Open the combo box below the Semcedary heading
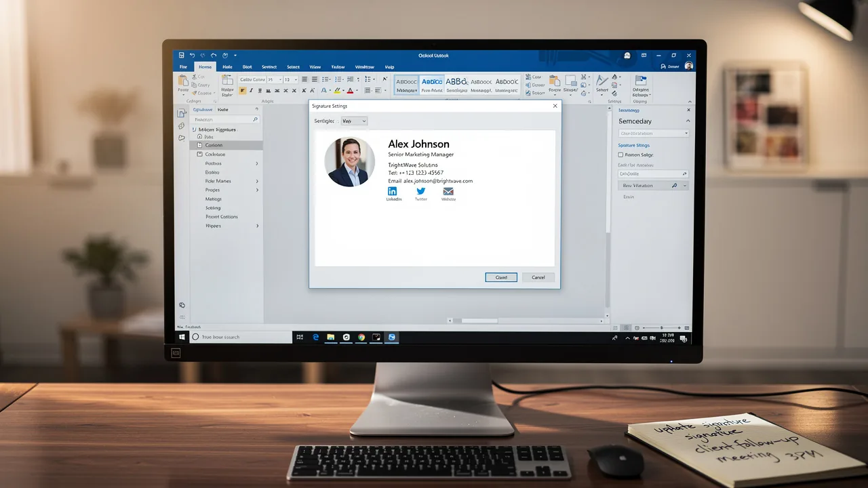Screen dimensions: 868x488 point(653,134)
